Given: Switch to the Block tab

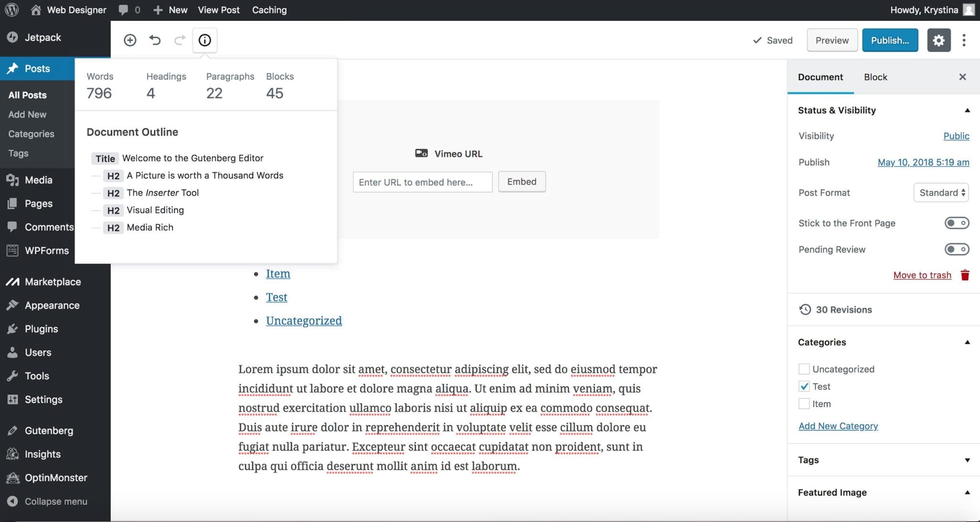Looking at the screenshot, I should (x=875, y=77).
